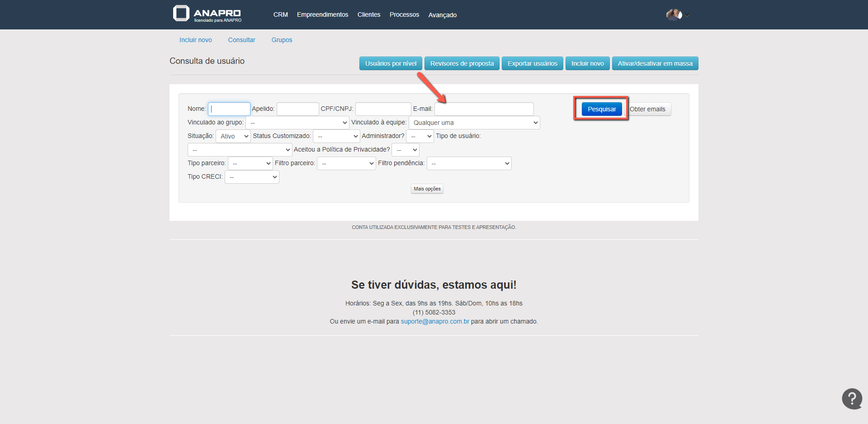The height and width of the screenshot is (424, 868).
Task: Open the Filtro pendência dropdown
Action: tap(469, 163)
